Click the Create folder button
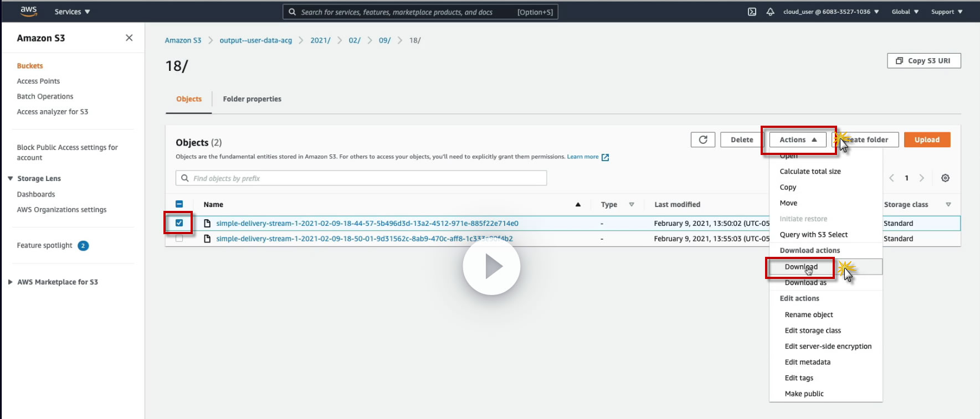The height and width of the screenshot is (419, 980). click(865, 139)
